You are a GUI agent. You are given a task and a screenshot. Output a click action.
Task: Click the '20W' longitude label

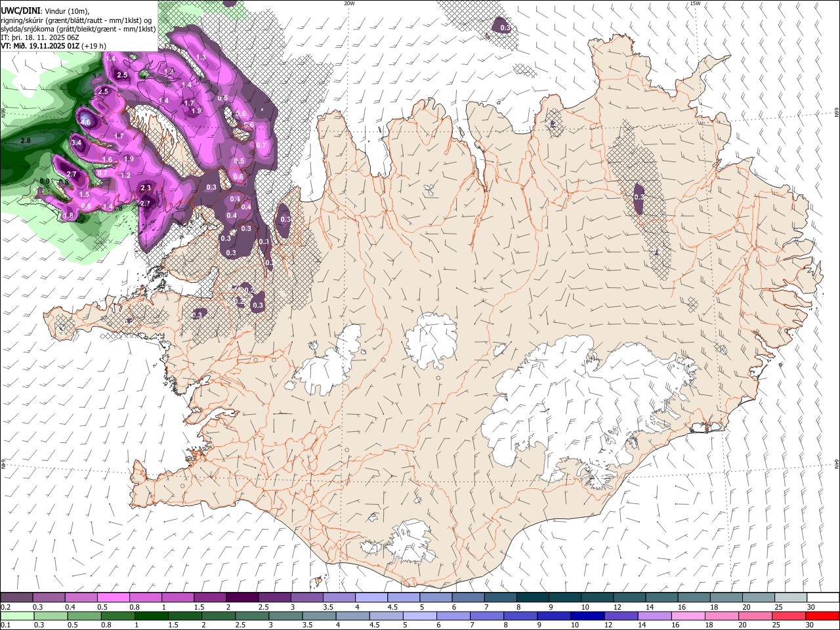pos(349,3)
